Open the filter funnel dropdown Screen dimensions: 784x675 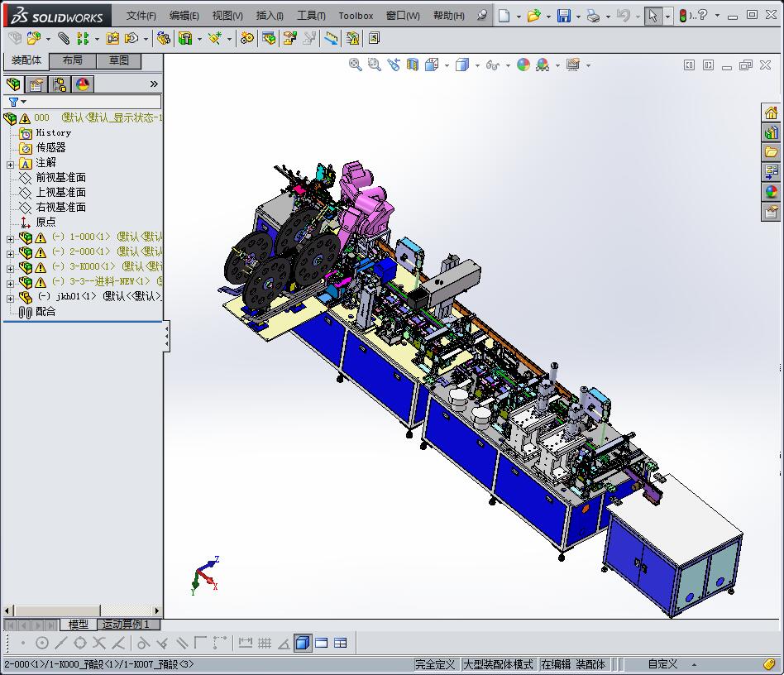[x=17, y=102]
